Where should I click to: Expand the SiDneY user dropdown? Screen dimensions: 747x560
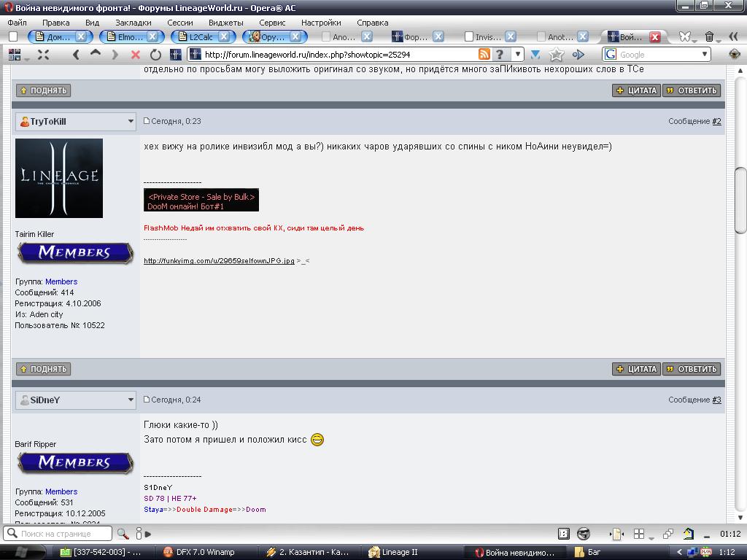click(x=131, y=400)
